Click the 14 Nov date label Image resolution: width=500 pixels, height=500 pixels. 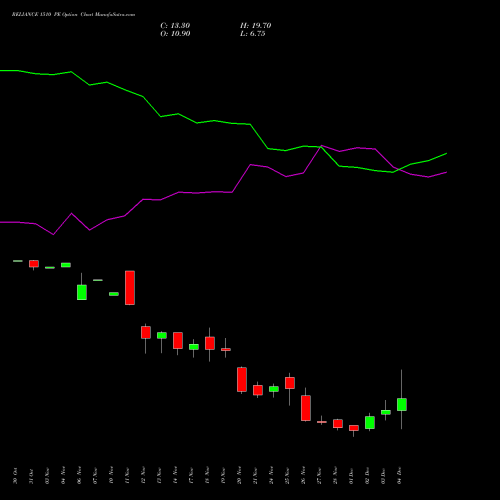175,476
